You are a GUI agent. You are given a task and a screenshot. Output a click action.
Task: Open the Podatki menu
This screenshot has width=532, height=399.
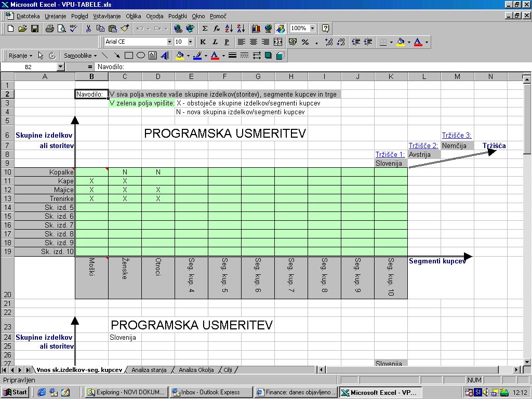(178, 16)
